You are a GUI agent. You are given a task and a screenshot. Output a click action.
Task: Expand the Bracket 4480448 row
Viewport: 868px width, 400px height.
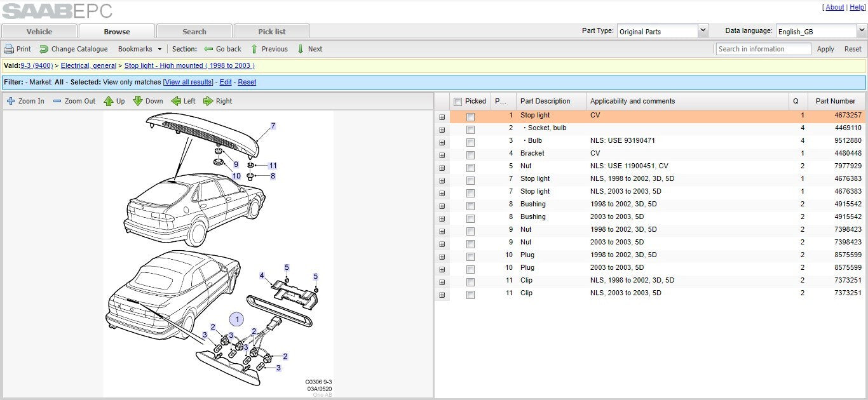(x=442, y=155)
